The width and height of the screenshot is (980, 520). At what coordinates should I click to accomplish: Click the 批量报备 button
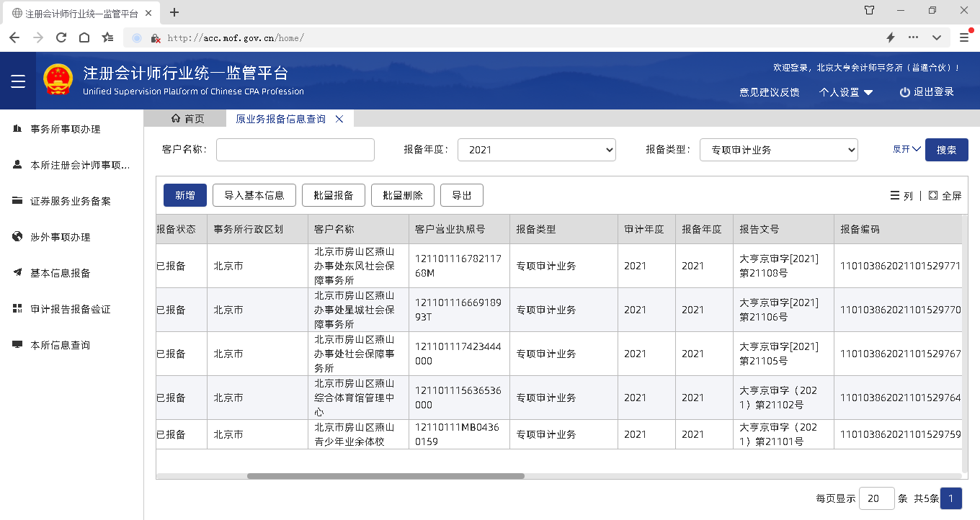(333, 195)
